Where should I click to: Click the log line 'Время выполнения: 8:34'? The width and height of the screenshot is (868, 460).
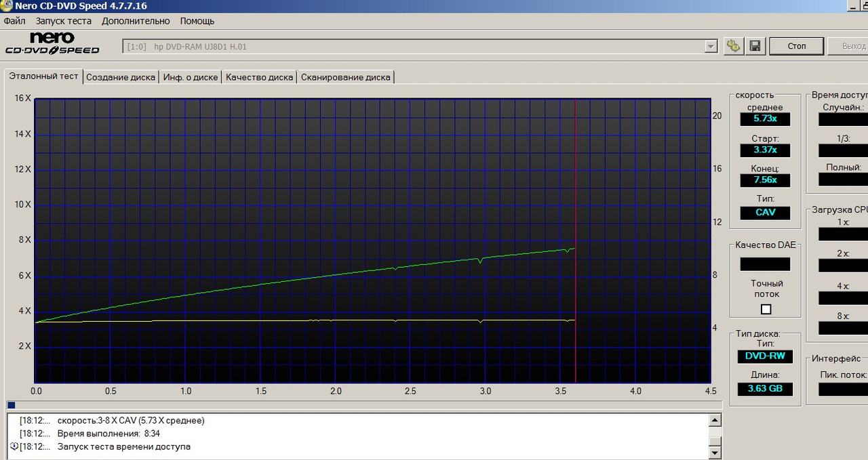(x=108, y=434)
